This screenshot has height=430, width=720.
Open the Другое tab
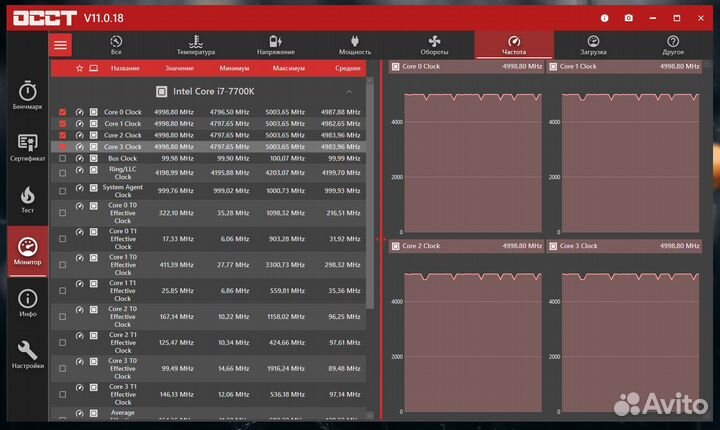point(673,45)
